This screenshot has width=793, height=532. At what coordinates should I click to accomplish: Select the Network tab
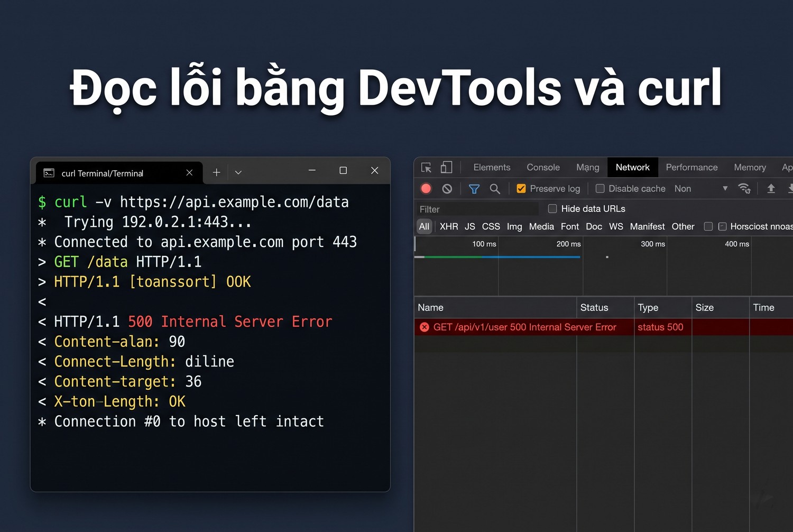coord(633,168)
